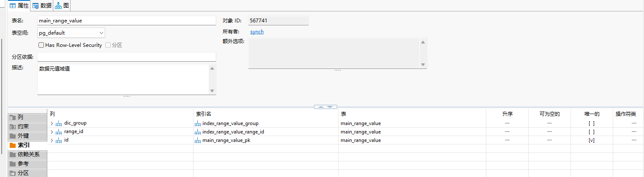Image resolution: width=644 pixels, height=177 pixels.
Task: Click the index_range_value_group index icon
Action: (197, 123)
